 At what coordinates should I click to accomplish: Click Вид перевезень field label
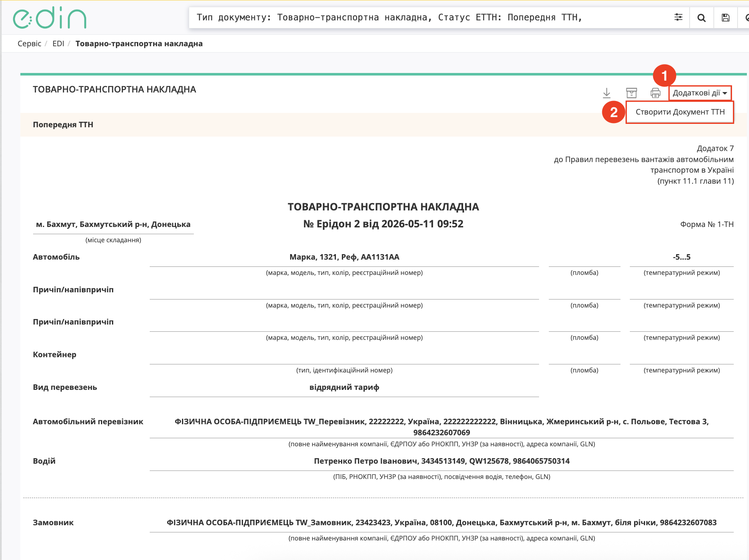click(x=65, y=387)
